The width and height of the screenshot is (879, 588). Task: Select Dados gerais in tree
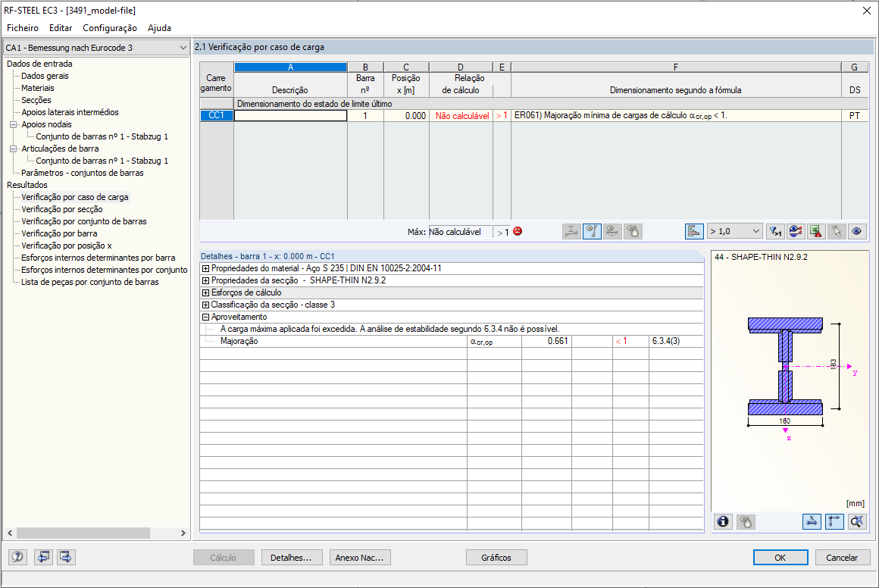point(45,76)
